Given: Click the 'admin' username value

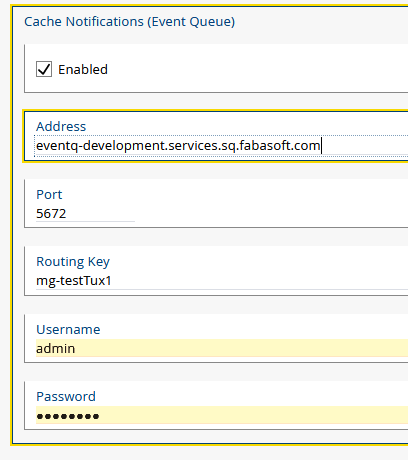Looking at the screenshot, I should click(56, 349).
